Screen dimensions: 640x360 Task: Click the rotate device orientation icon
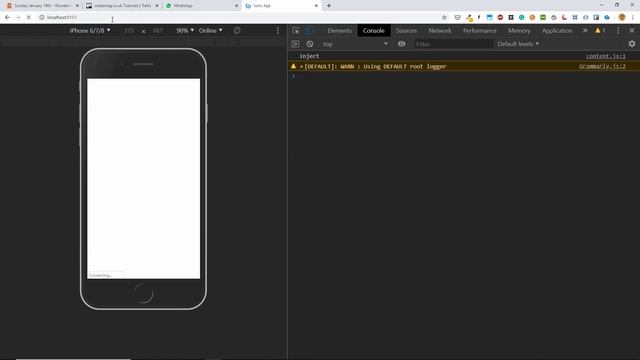(237, 31)
